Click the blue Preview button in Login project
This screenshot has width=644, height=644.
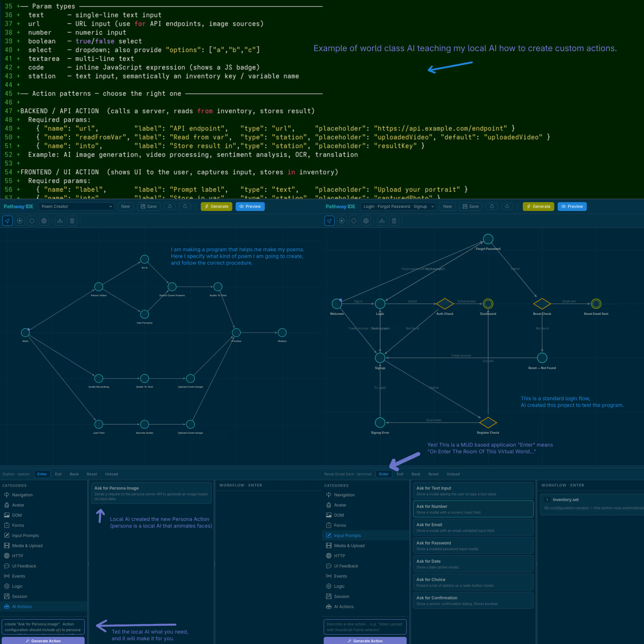(572, 207)
